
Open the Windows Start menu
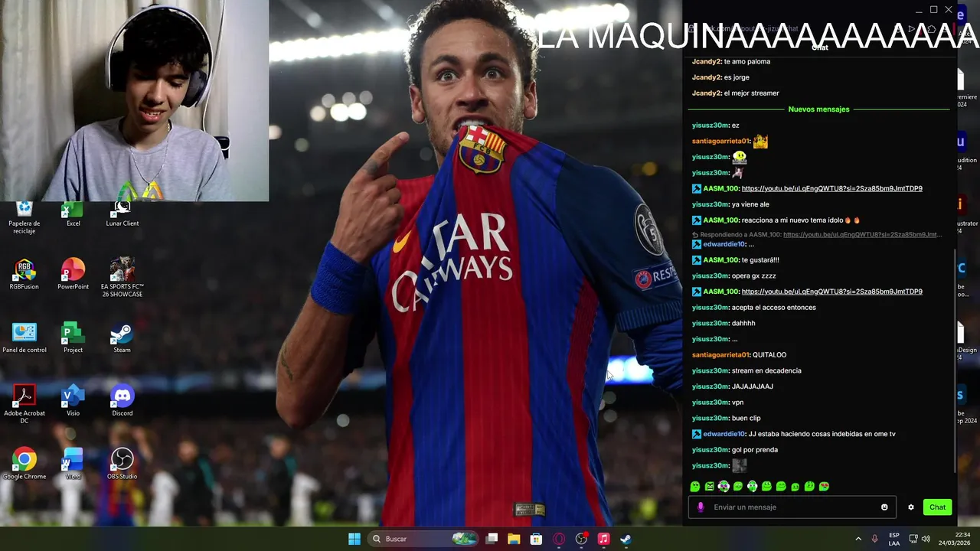click(354, 539)
